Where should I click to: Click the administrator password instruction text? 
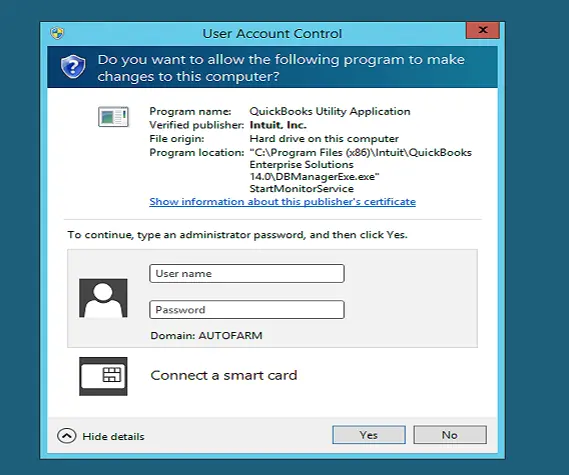coord(237,235)
